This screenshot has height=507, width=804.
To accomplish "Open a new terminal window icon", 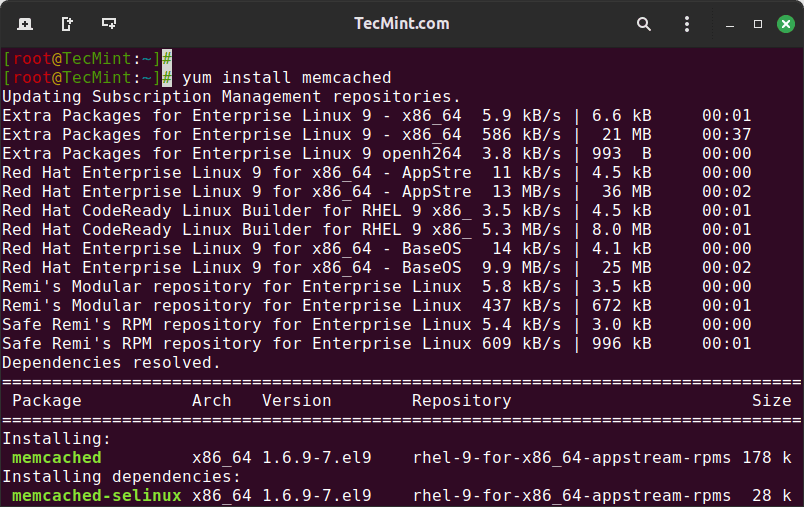I will (x=109, y=24).
